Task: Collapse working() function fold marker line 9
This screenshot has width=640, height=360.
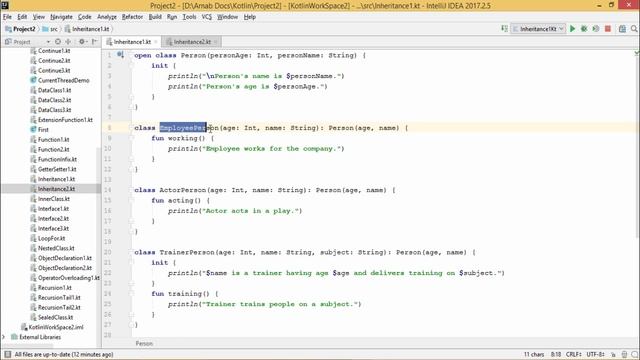Action: point(131,138)
